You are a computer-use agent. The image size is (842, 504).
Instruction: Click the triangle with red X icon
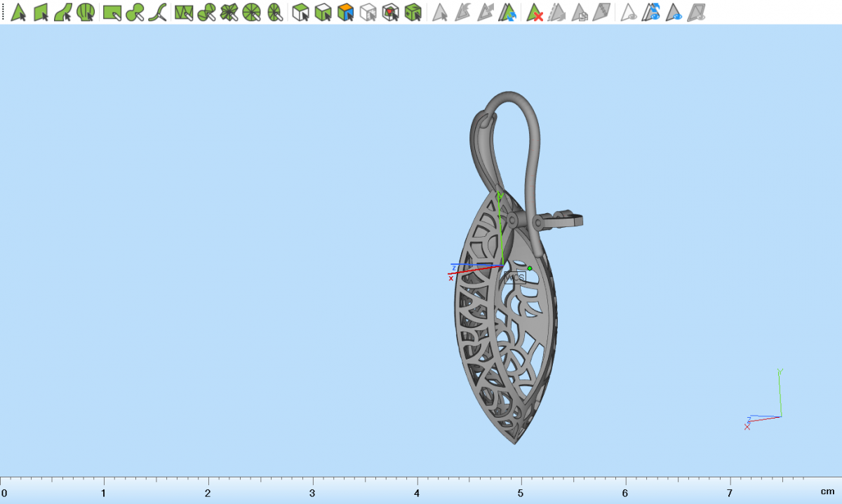coord(535,12)
